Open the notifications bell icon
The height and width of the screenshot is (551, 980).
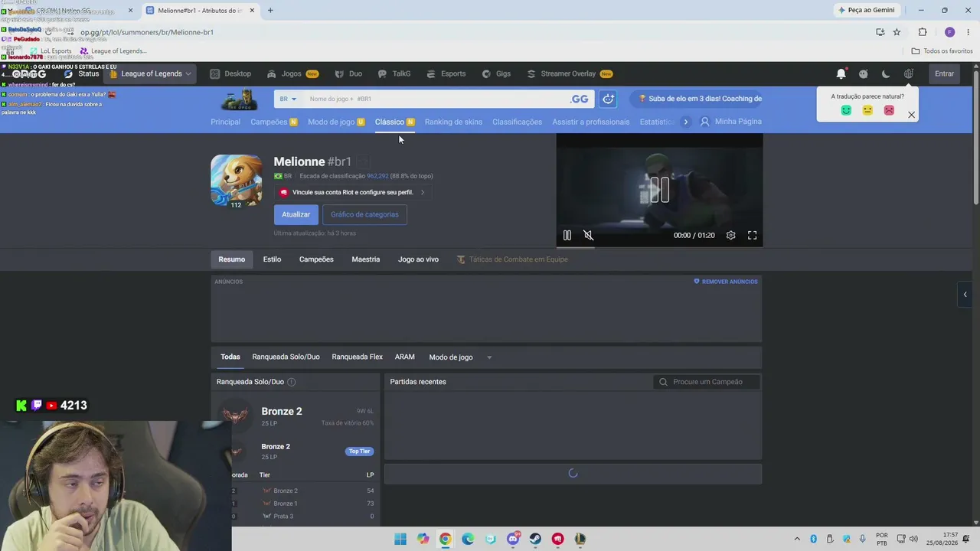click(841, 73)
